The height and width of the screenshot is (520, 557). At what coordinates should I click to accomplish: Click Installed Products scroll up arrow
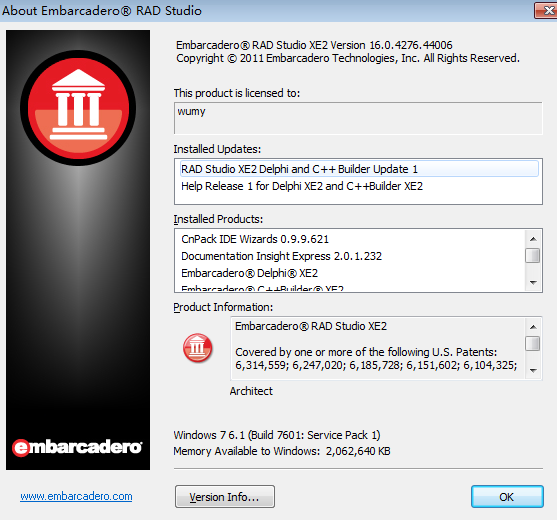[x=533, y=239]
